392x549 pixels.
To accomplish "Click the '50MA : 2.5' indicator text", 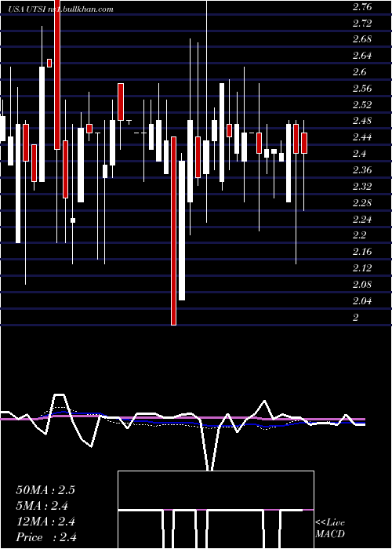I will pyautogui.click(x=45, y=490).
